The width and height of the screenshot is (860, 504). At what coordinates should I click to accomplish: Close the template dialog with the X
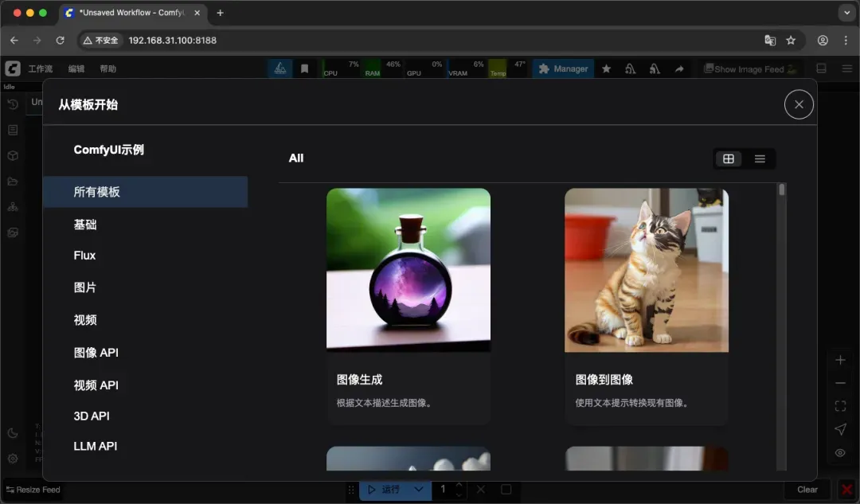pyautogui.click(x=799, y=104)
